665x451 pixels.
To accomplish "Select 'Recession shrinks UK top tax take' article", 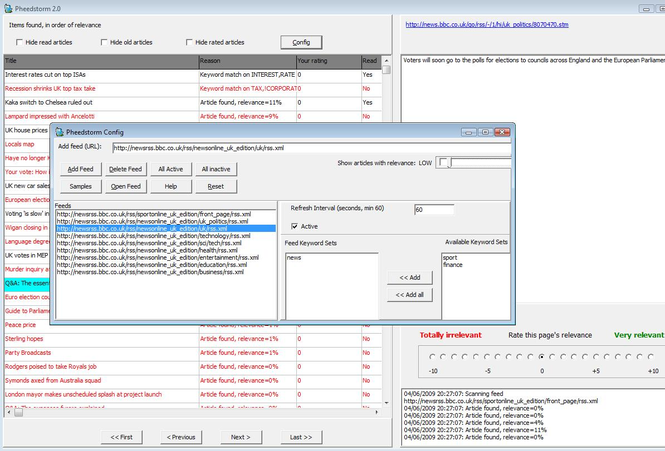I will pyautogui.click(x=193, y=89).
